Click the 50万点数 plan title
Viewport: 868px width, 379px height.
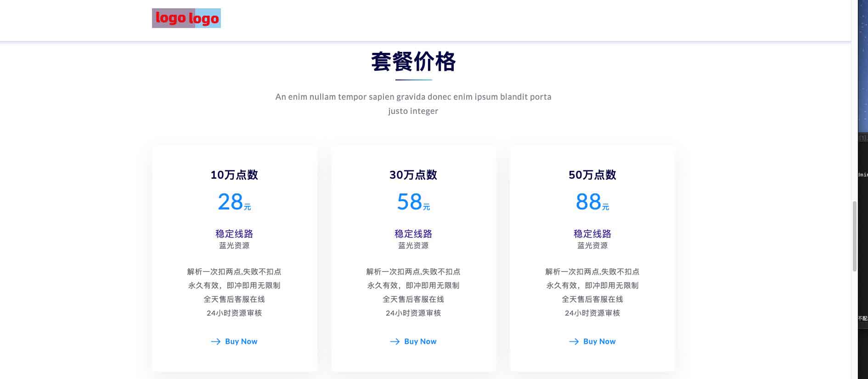(592, 175)
